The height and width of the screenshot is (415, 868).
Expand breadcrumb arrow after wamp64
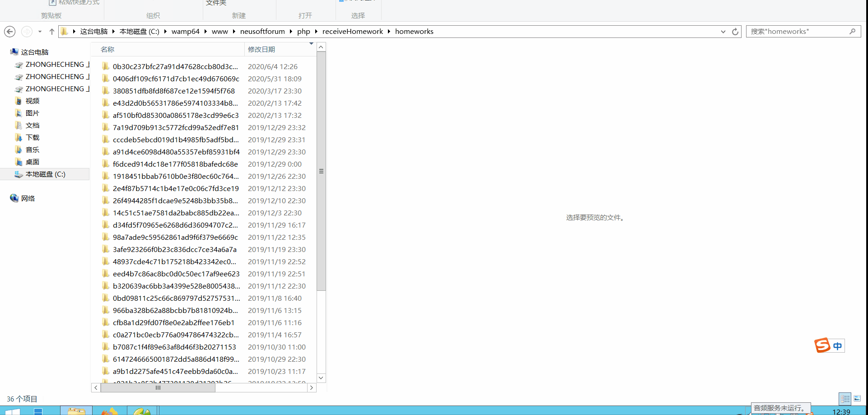(205, 32)
